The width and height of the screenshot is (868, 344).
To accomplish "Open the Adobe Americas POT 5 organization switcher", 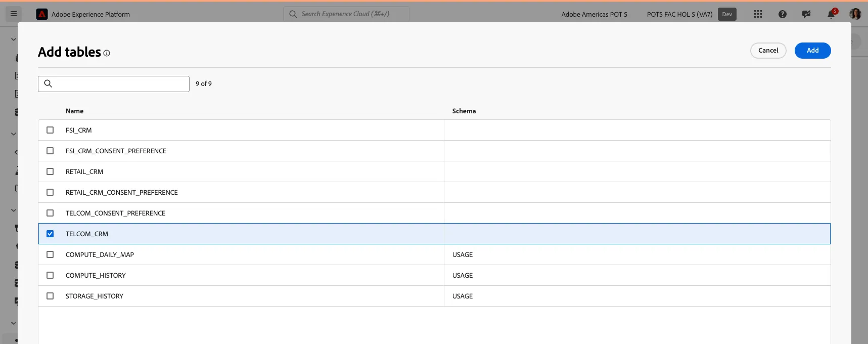I will click(x=594, y=14).
